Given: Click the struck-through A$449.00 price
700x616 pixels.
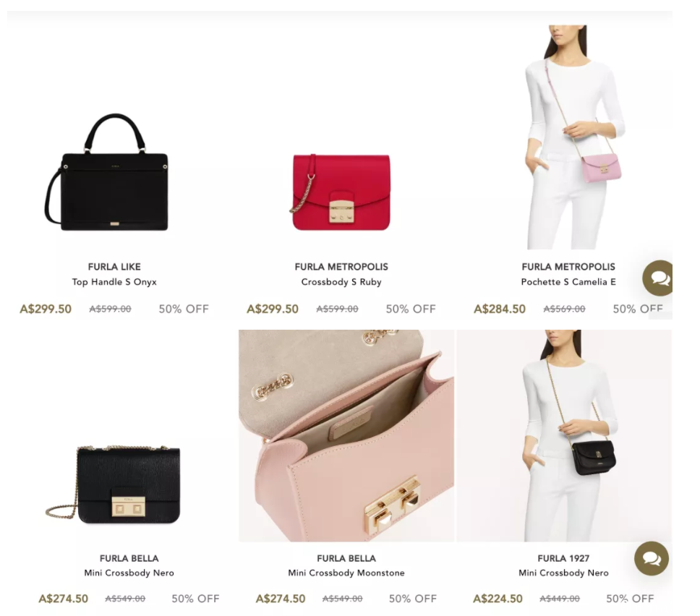Looking at the screenshot, I should tap(560, 599).
